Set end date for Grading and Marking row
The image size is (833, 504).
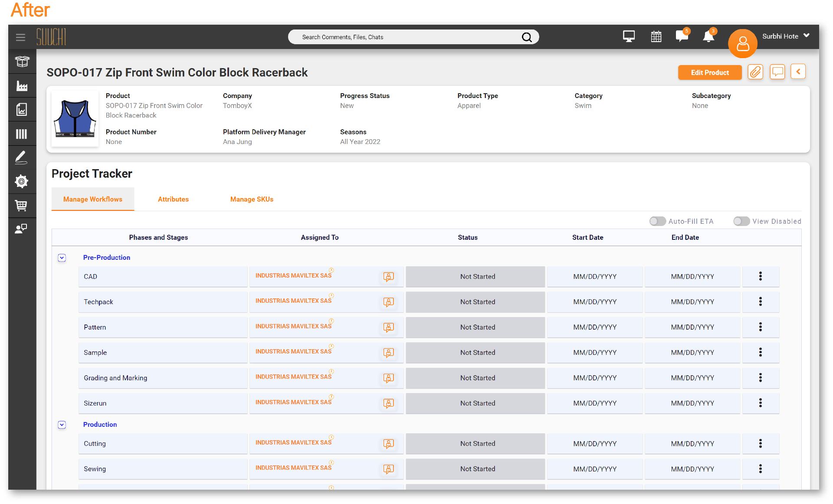coord(692,378)
